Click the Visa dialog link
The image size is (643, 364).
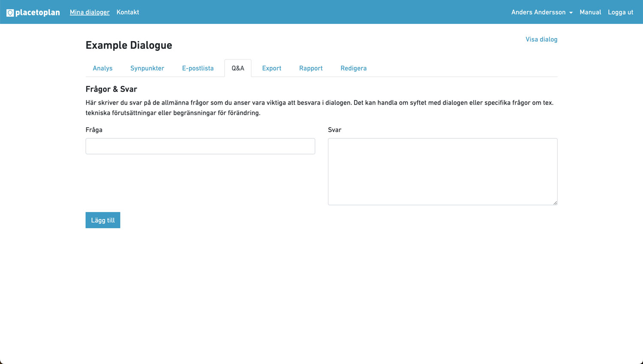[x=541, y=39]
